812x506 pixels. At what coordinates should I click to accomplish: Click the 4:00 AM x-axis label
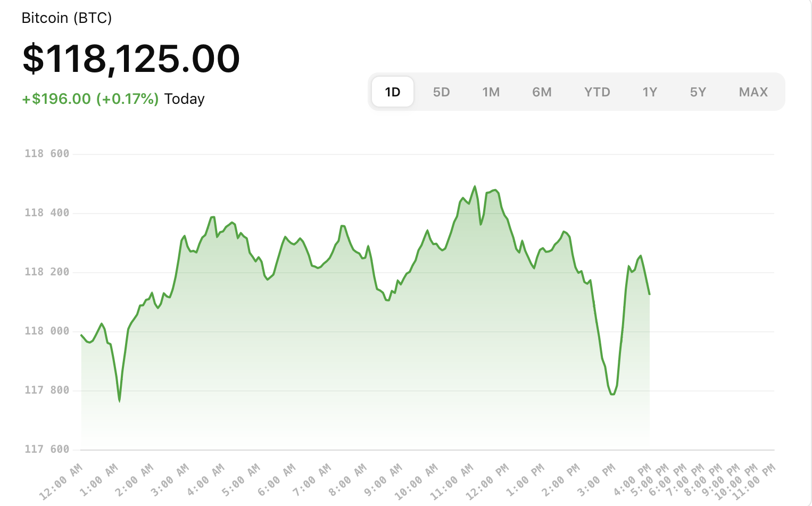pyautogui.click(x=205, y=480)
